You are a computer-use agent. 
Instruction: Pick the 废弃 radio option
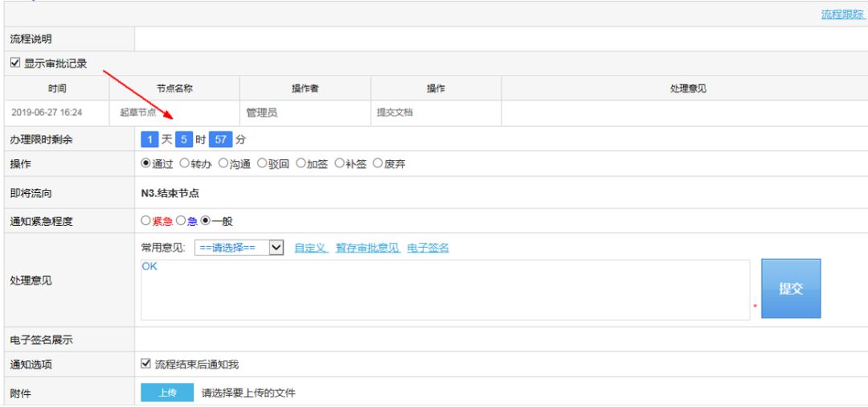pos(378,164)
